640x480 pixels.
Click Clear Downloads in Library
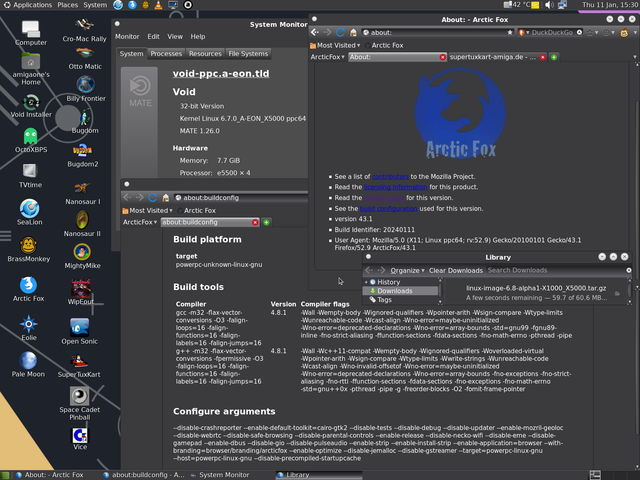pos(456,270)
